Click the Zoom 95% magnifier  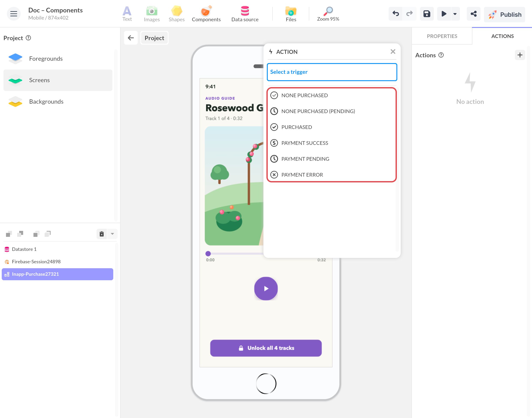328,14
